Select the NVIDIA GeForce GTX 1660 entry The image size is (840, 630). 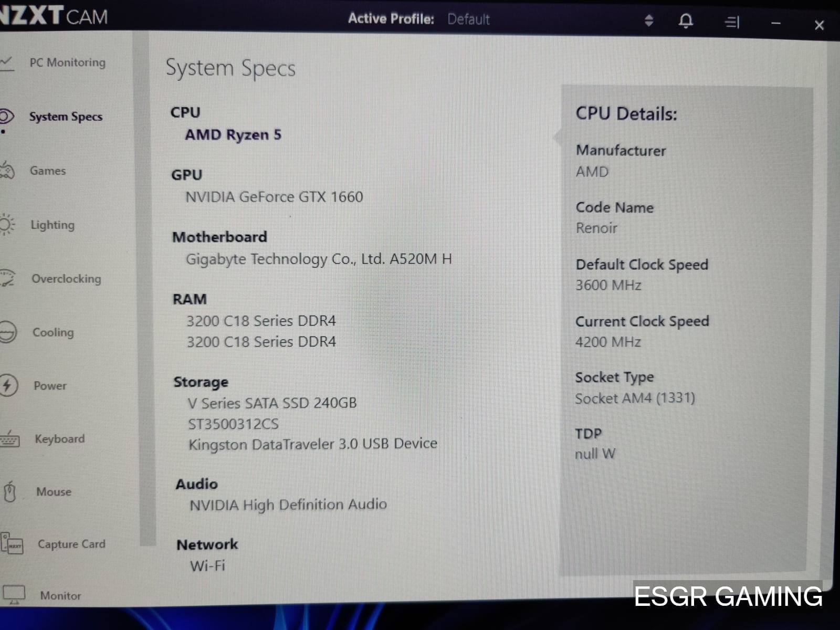[x=274, y=197]
